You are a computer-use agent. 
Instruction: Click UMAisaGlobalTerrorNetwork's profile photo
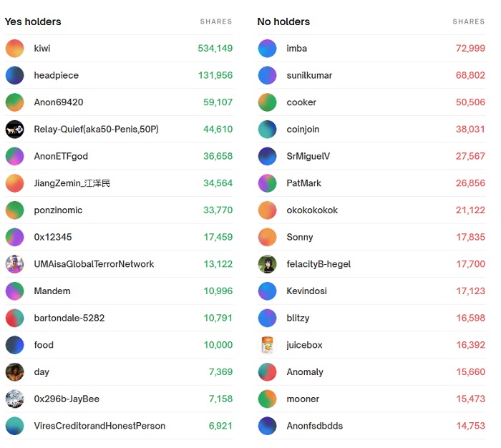(15, 264)
